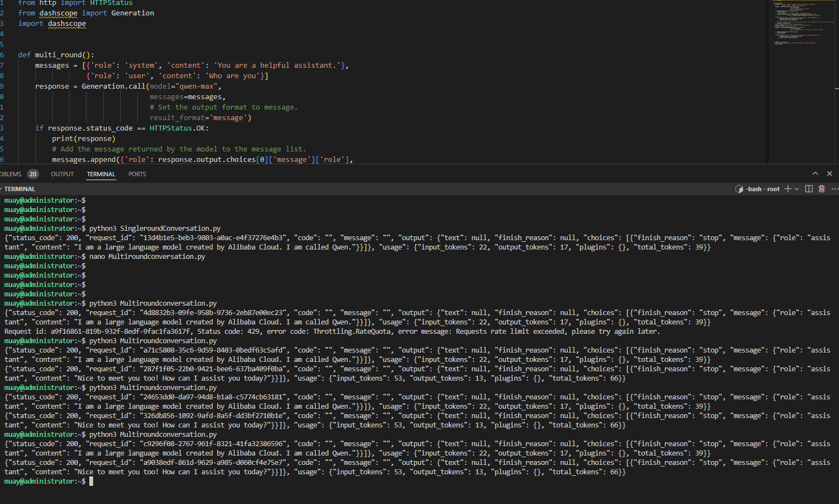Click the 'qwen-max' model string
839x504 pixels.
(x=198, y=86)
